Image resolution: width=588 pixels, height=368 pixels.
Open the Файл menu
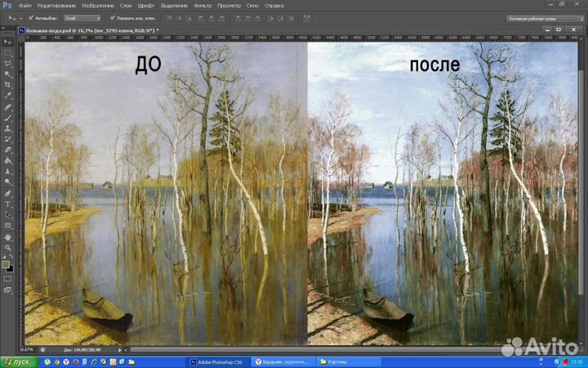coord(24,6)
